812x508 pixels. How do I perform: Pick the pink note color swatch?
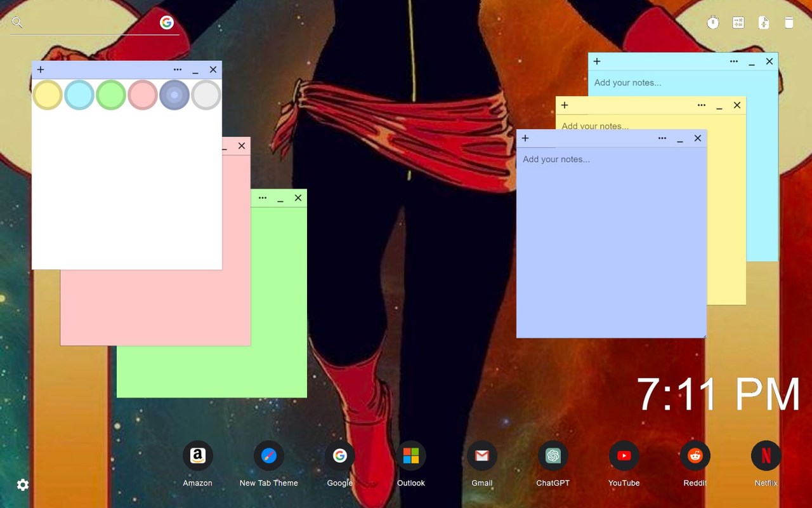[143, 95]
